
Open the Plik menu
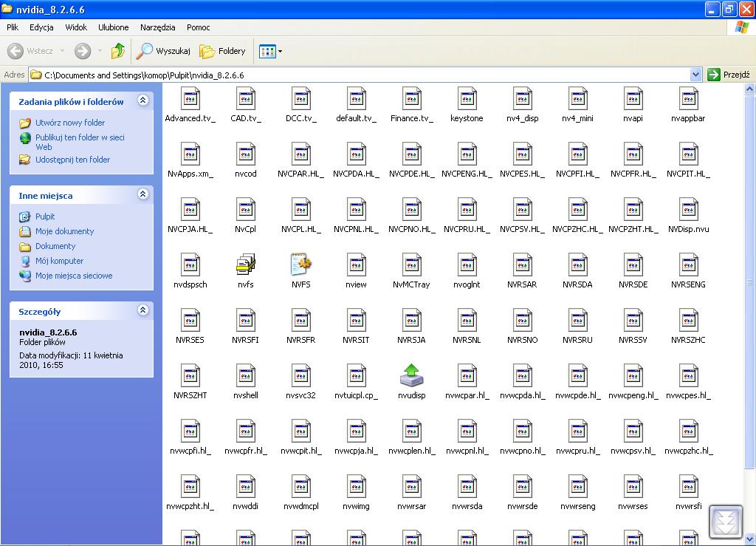click(x=13, y=27)
